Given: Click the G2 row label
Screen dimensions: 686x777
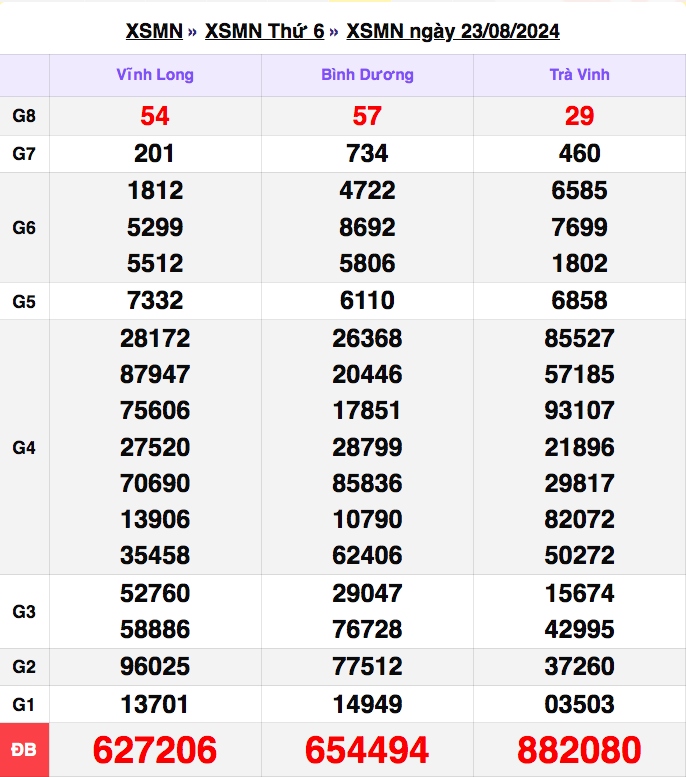Looking at the screenshot, I should coord(24,666).
